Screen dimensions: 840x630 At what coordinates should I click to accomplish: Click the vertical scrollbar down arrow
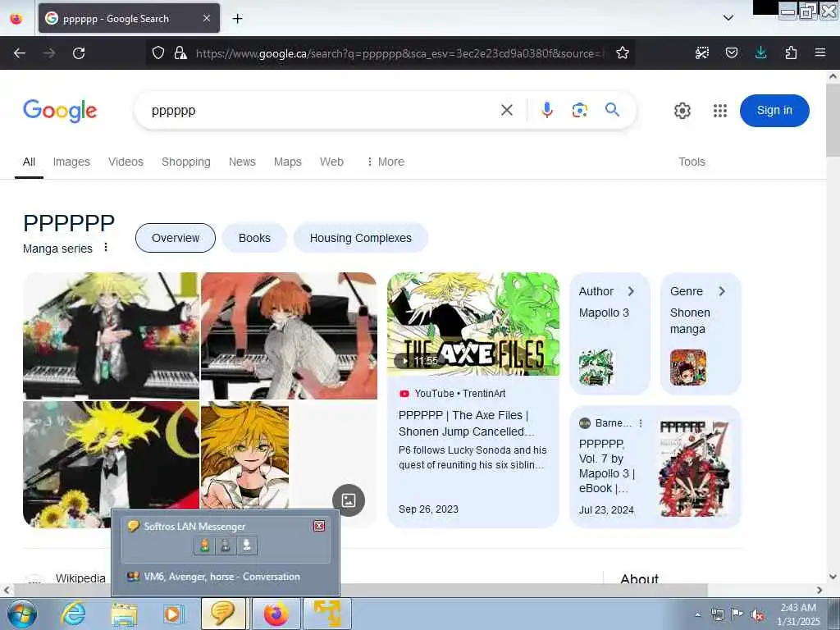pos(833,577)
